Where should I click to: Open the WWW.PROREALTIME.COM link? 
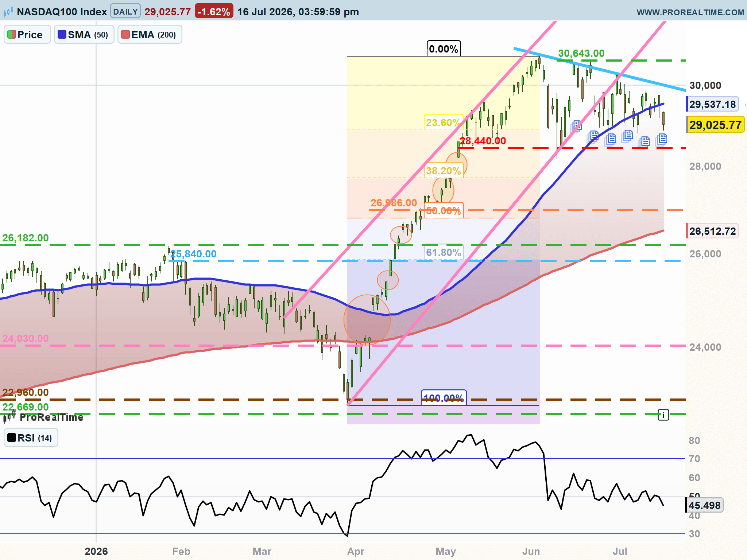(690, 12)
